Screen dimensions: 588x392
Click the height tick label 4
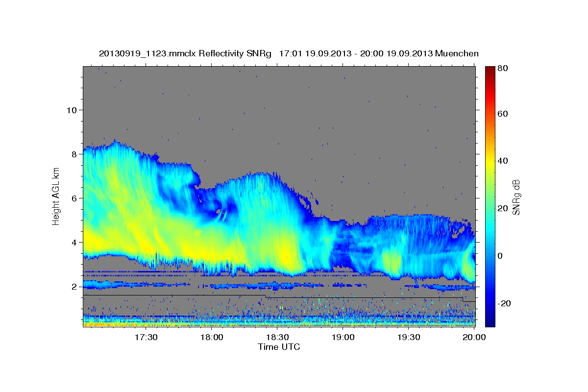(74, 242)
